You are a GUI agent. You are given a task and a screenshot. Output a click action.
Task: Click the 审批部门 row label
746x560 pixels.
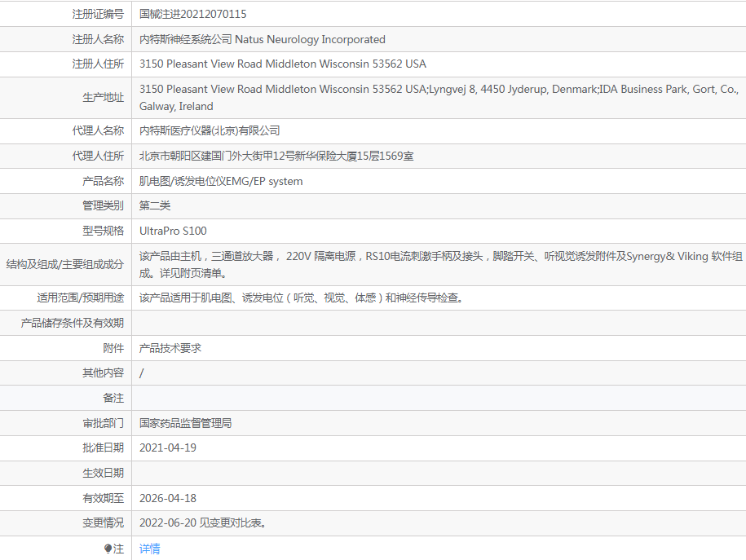(104, 423)
